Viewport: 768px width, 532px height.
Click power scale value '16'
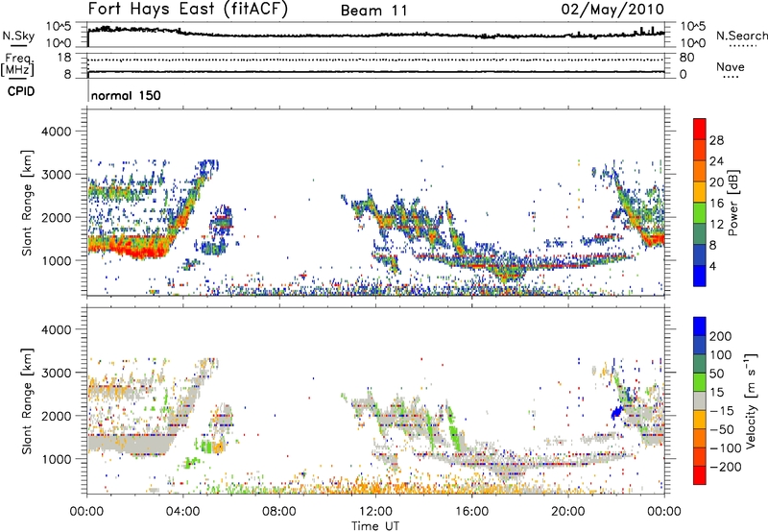716,204
